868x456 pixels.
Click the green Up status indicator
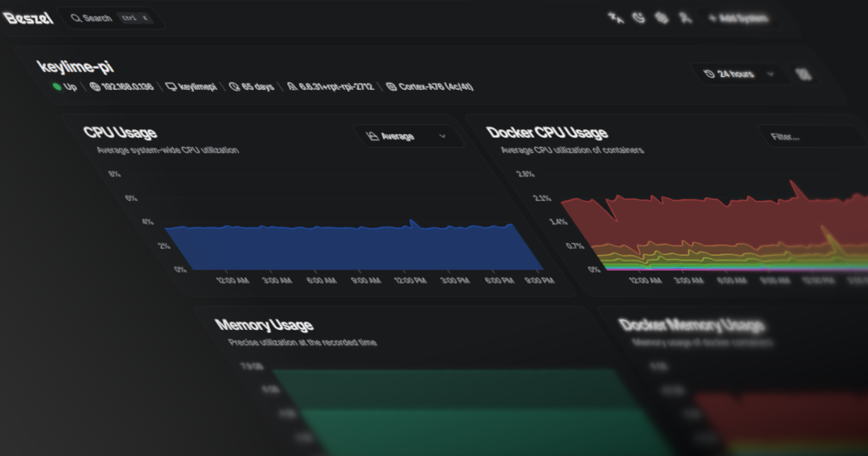click(x=57, y=87)
